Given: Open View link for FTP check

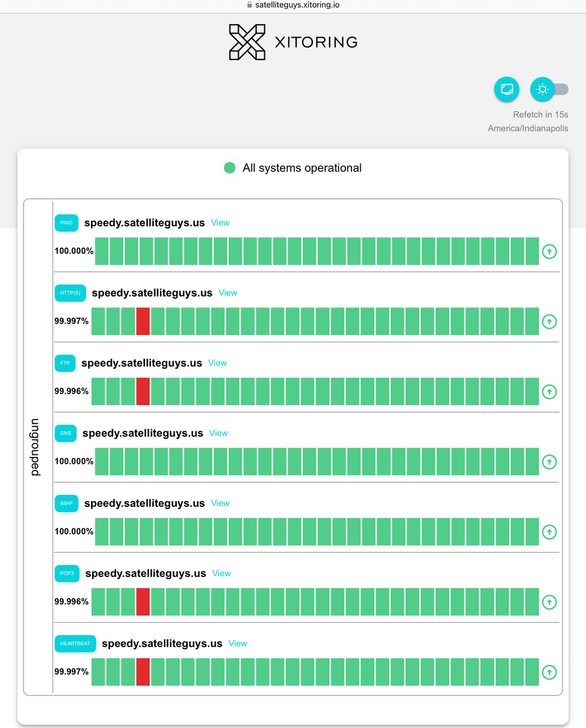Looking at the screenshot, I should pos(217,363).
